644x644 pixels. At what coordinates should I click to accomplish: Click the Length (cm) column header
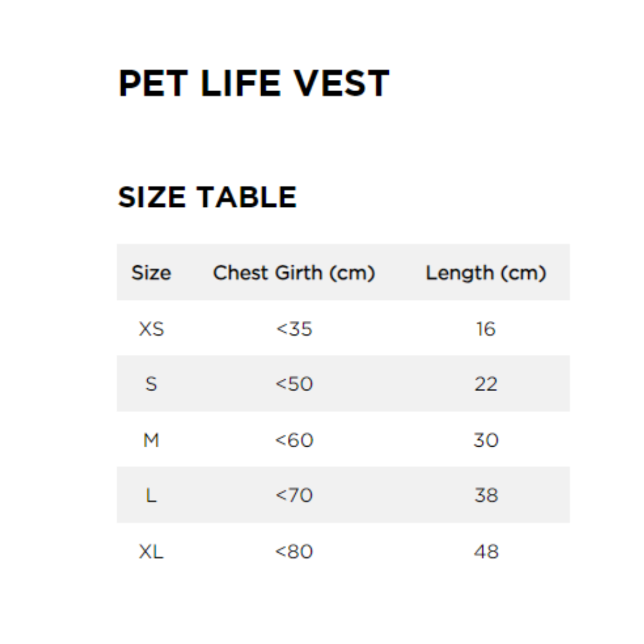pyautogui.click(x=486, y=273)
